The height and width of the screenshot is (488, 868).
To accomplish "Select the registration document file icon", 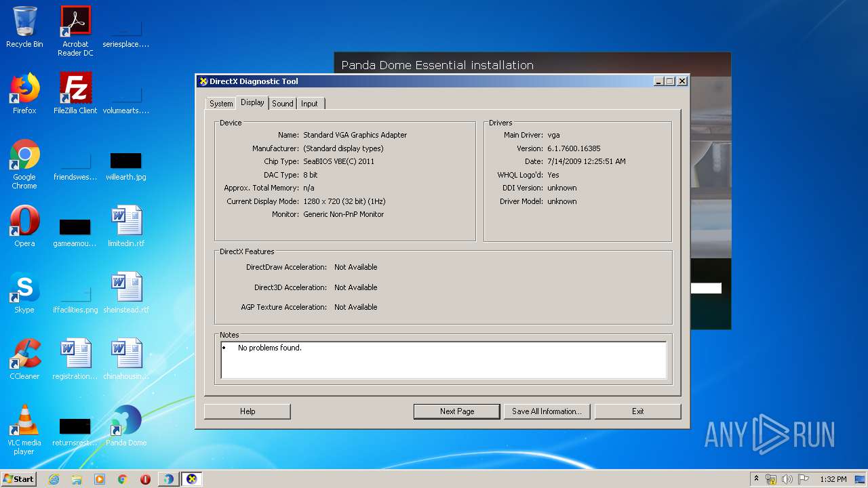I will coord(75,359).
